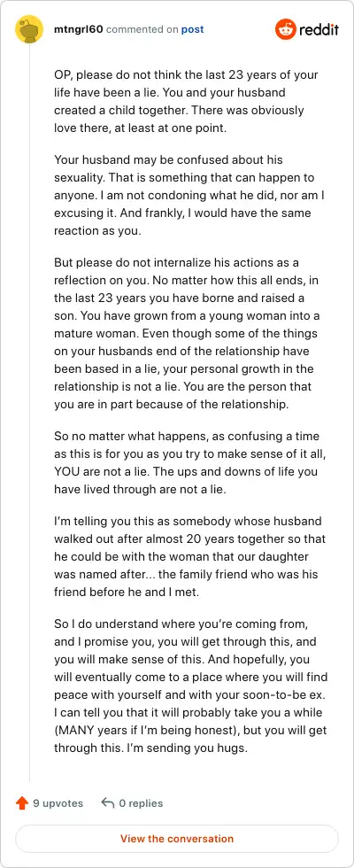The height and width of the screenshot is (868, 354).
Task: Select the "9 upvotes" count label
Action: click(x=58, y=802)
